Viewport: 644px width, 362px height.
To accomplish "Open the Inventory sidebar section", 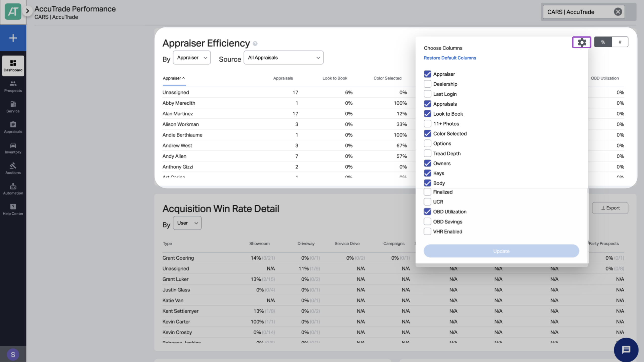I will [x=13, y=148].
